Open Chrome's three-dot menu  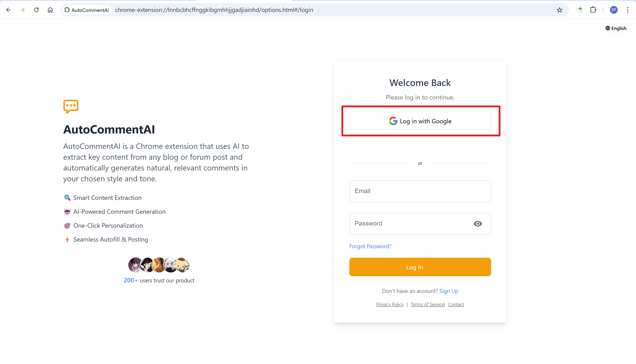click(627, 10)
